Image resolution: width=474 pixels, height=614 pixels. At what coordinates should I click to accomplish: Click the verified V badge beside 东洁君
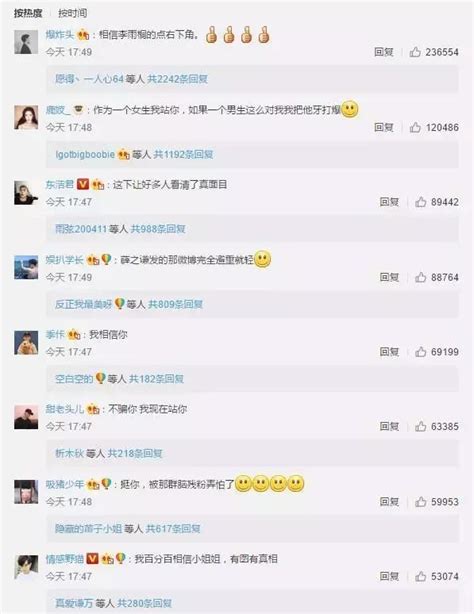(83, 184)
